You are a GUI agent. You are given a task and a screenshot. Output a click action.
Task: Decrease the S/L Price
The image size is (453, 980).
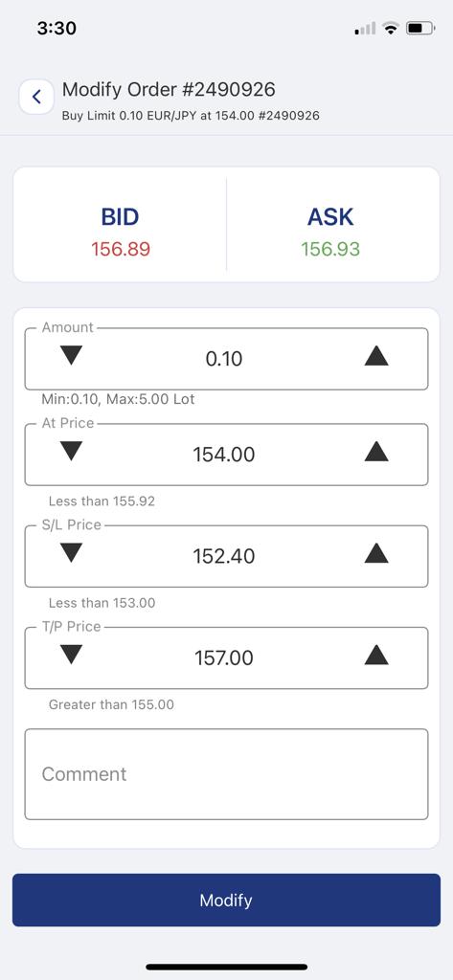click(x=71, y=553)
